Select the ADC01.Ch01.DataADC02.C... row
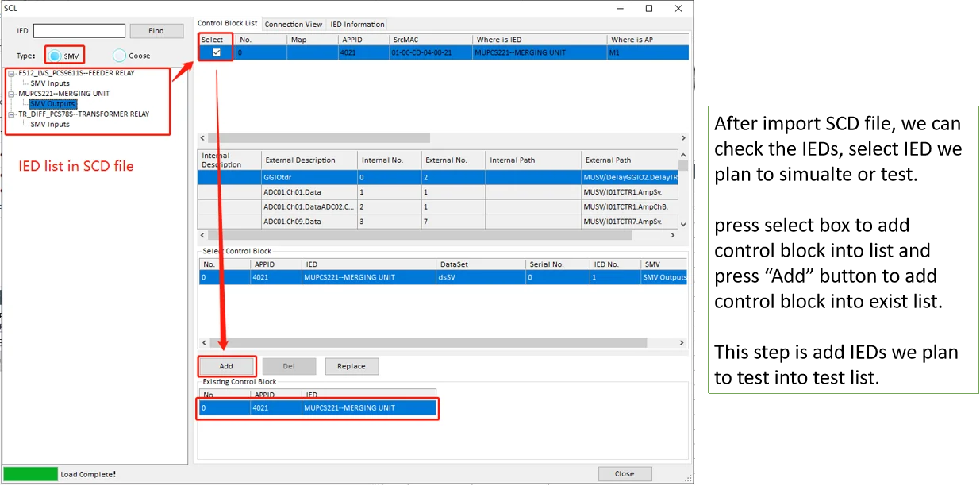The width and height of the screenshot is (980, 486). pyautogui.click(x=438, y=206)
